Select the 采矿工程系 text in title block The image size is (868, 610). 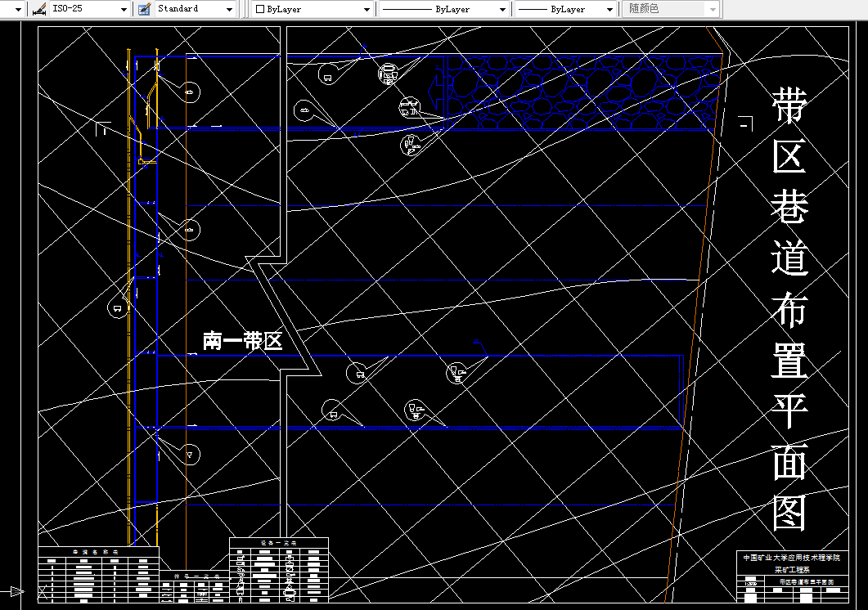(792, 569)
